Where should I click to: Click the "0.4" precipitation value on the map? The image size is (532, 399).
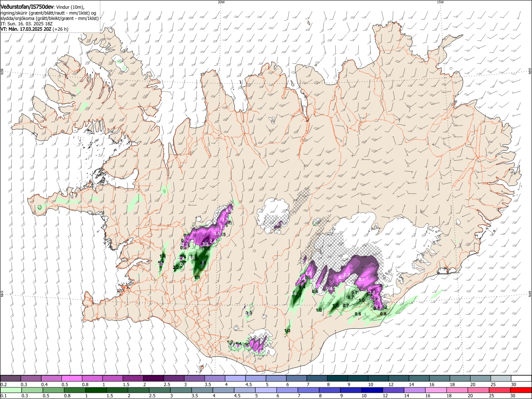(x=330, y=288)
